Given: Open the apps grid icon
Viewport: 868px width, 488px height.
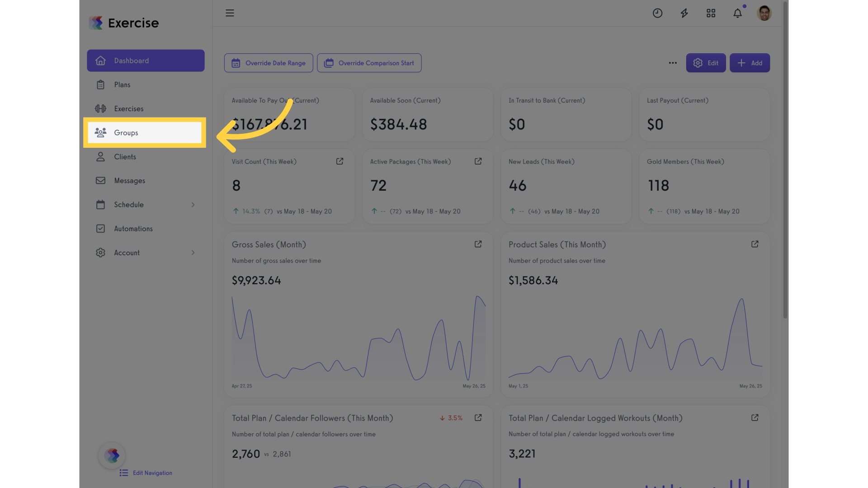Looking at the screenshot, I should coord(711,13).
